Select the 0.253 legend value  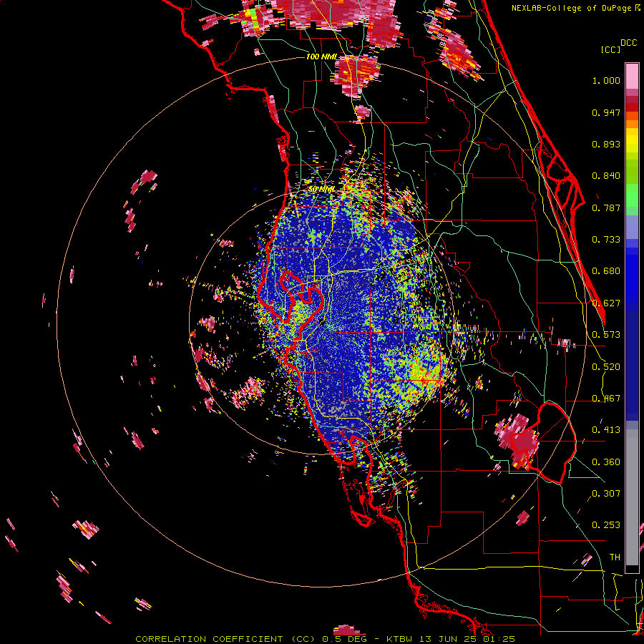606,525
